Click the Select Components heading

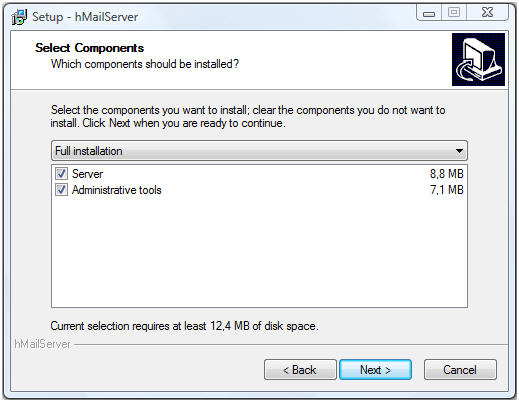(90, 48)
